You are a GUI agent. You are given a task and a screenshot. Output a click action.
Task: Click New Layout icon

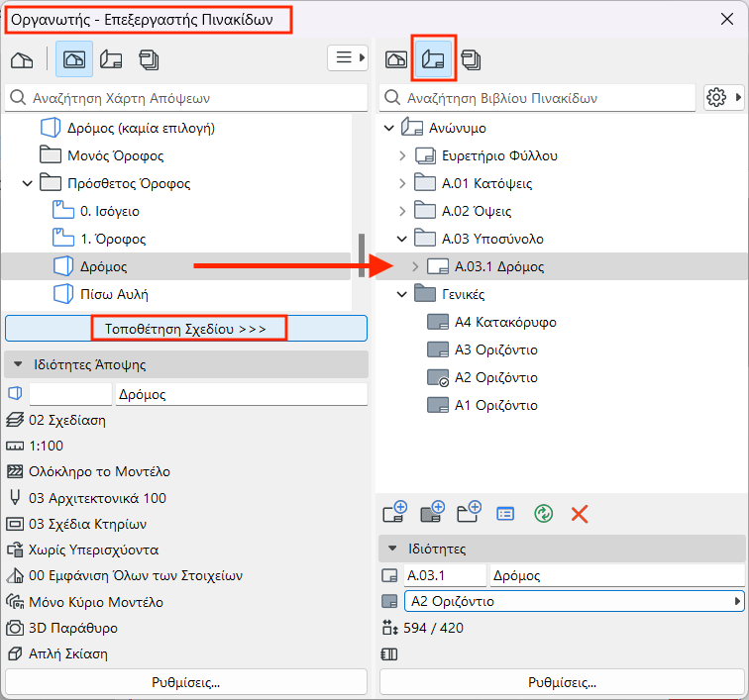pyautogui.click(x=394, y=512)
